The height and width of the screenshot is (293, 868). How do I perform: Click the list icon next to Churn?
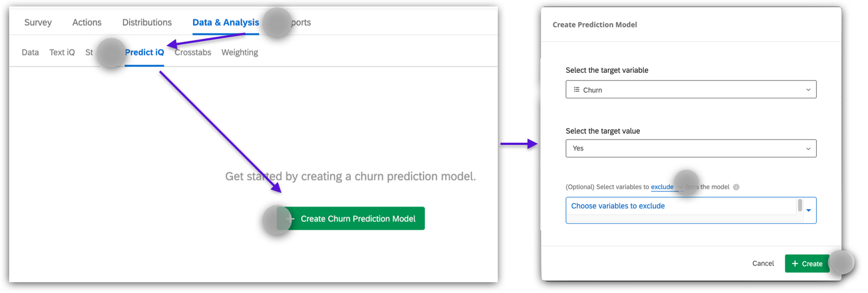pos(577,90)
